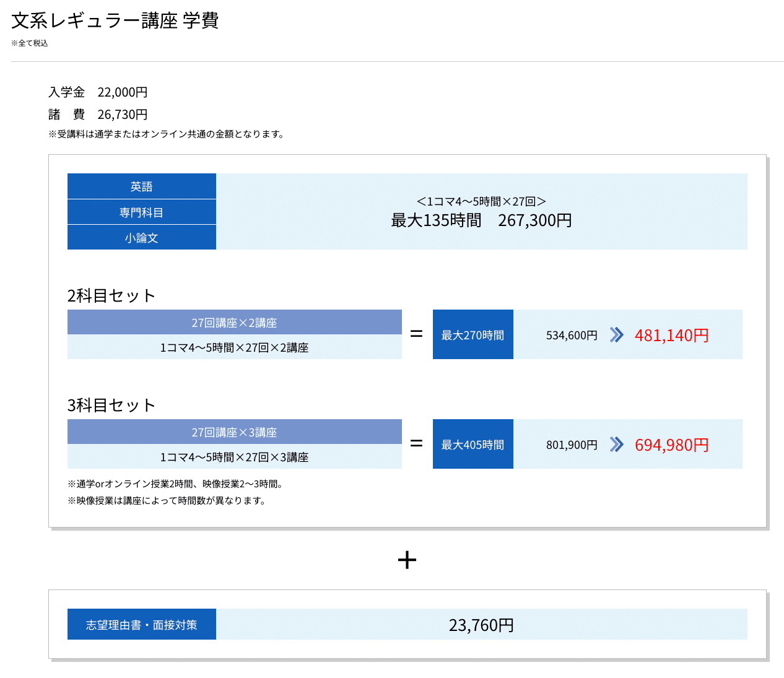
Task: Click the original price 534,600円
Action: click(572, 335)
